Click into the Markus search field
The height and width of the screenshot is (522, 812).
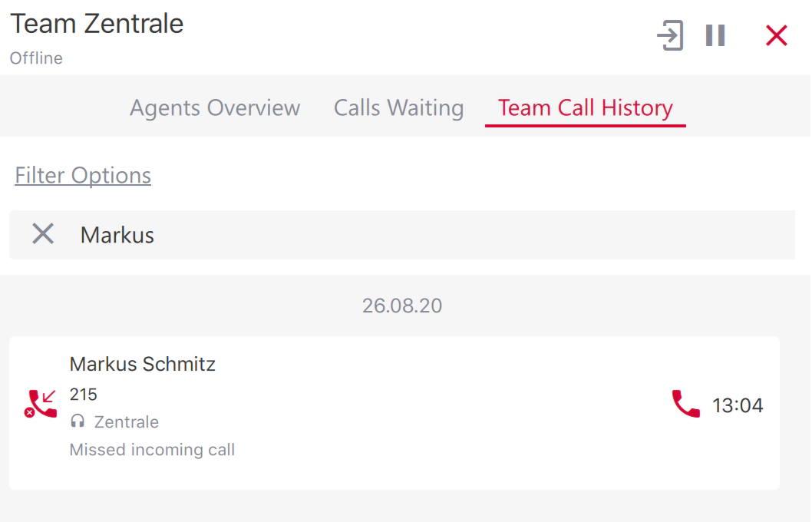(402, 235)
